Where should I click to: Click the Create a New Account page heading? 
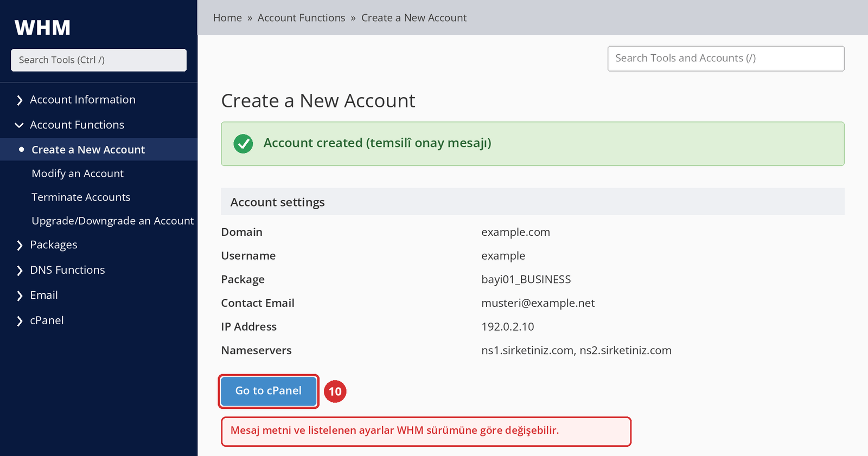(x=318, y=101)
